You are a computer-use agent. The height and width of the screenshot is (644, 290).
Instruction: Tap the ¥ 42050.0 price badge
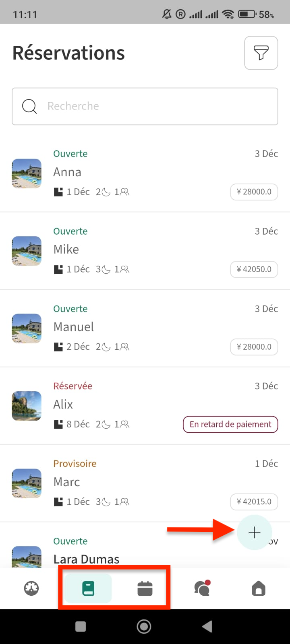coord(254,269)
